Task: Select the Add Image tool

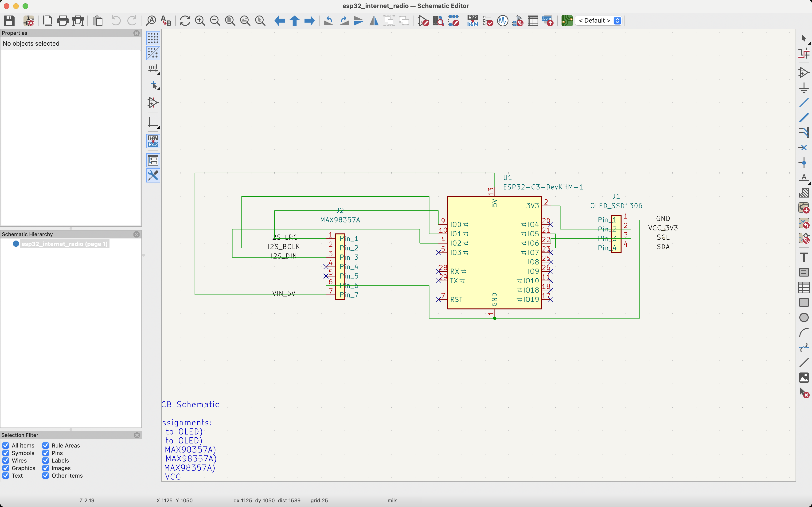Action: click(x=804, y=378)
